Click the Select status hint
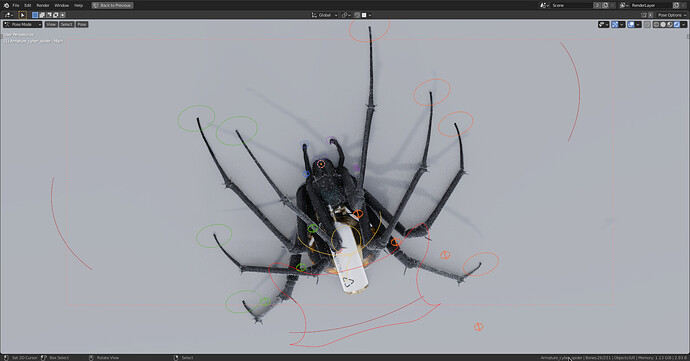 [x=187, y=357]
